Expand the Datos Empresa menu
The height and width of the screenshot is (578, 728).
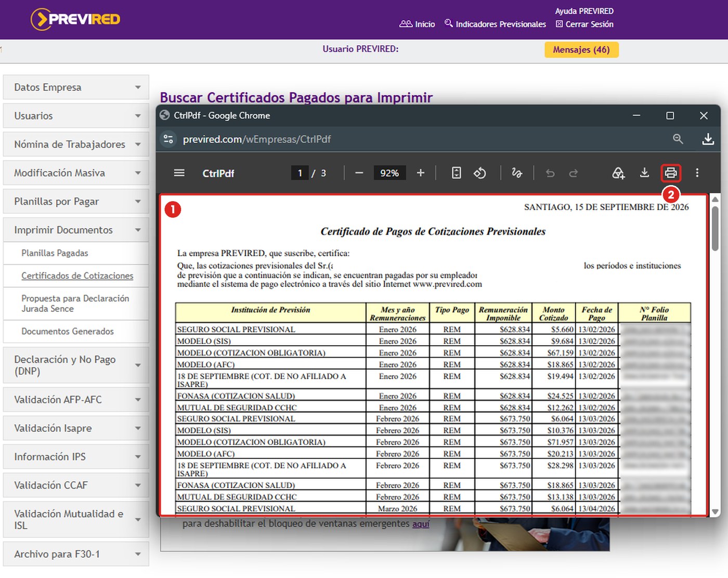[76, 87]
